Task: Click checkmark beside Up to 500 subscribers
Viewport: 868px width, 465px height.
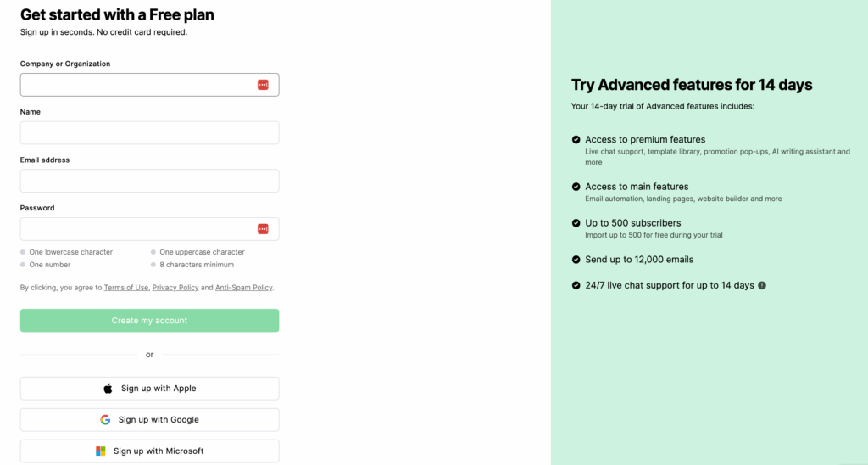Action: click(x=576, y=223)
